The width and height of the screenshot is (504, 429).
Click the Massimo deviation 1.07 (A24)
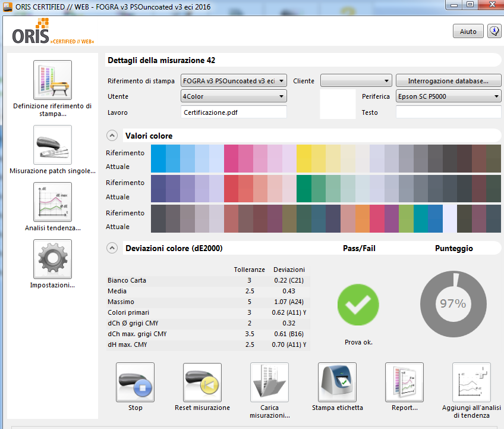289,302
